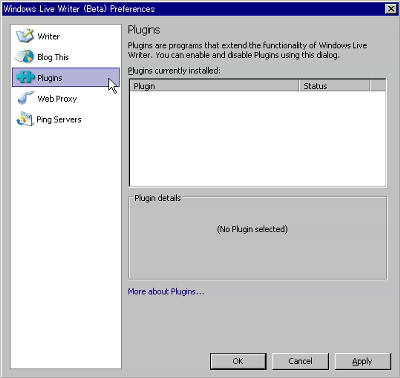Screen dimensions: 400x378
Task: Click the "Plugins currently installed:" label
Action: pyautogui.click(x=174, y=71)
